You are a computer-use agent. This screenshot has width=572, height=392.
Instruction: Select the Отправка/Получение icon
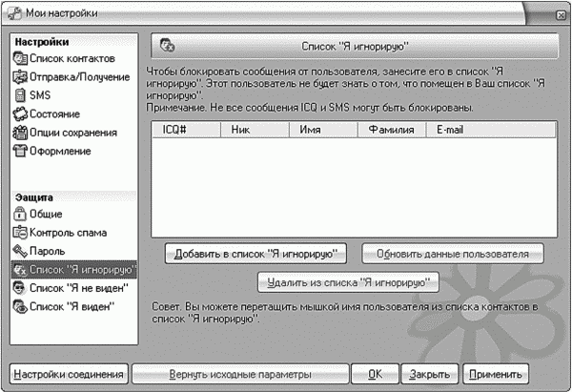tap(20, 77)
